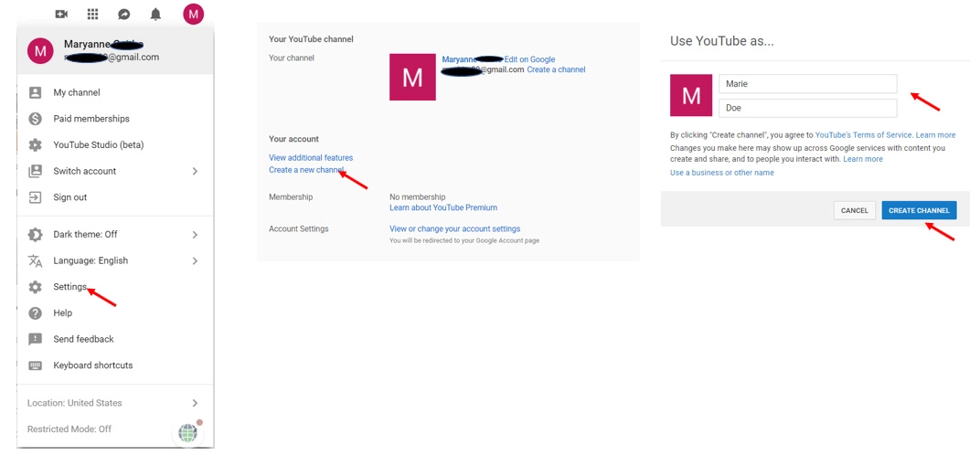Click the create video camera icon

click(61, 14)
